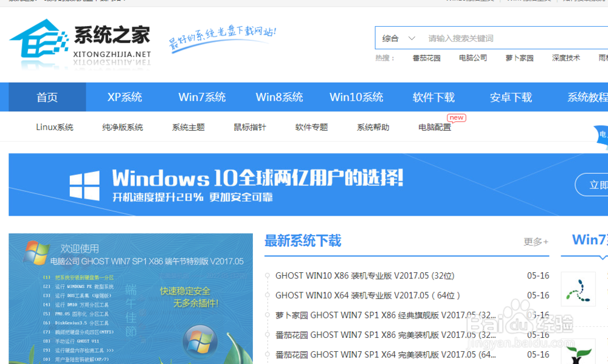The width and height of the screenshot is (608, 364).
Task: Open hot search link 电脑公司
Action: pyautogui.click(x=472, y=58)
